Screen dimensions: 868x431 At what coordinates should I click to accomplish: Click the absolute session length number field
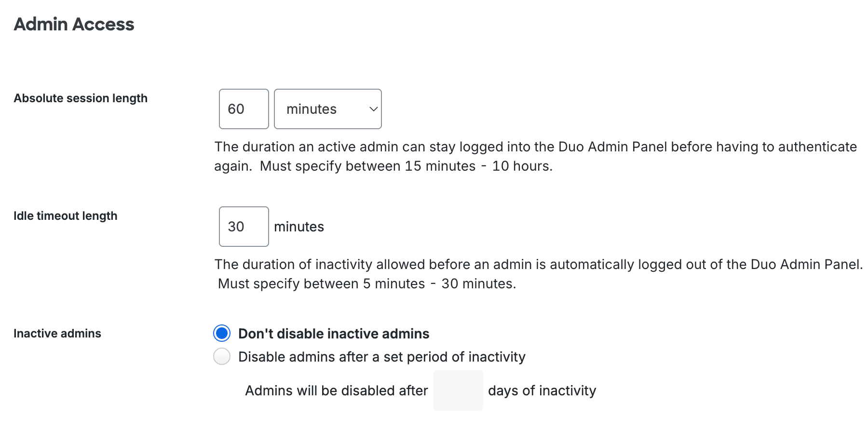tap(244, 109)
